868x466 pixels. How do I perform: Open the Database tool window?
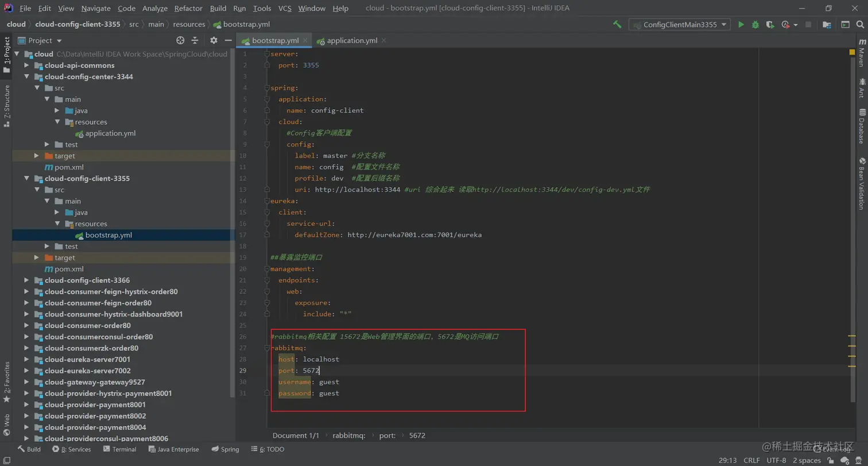tap(862, 126)
